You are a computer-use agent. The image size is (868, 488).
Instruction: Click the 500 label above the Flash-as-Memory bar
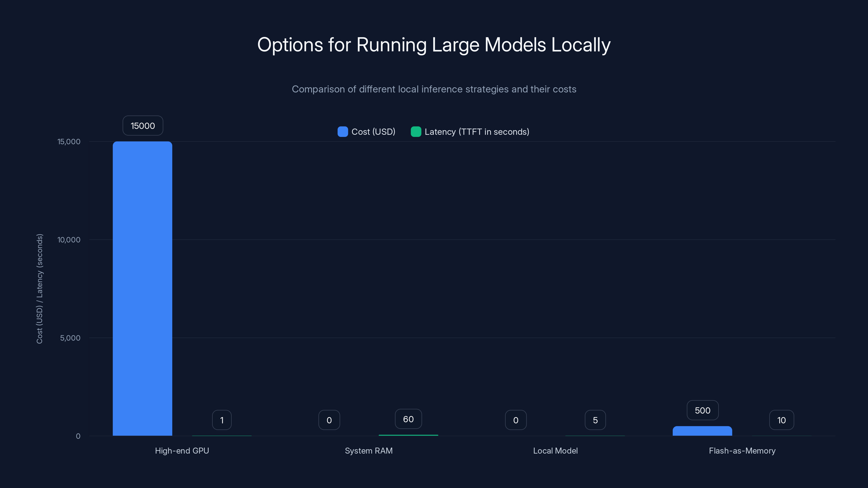coord(702,410)
